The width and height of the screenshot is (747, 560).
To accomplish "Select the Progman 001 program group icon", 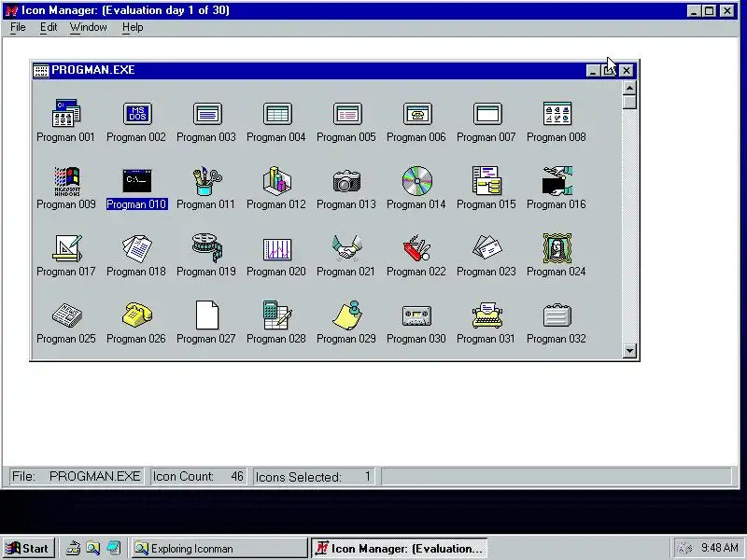I will 66,114.
